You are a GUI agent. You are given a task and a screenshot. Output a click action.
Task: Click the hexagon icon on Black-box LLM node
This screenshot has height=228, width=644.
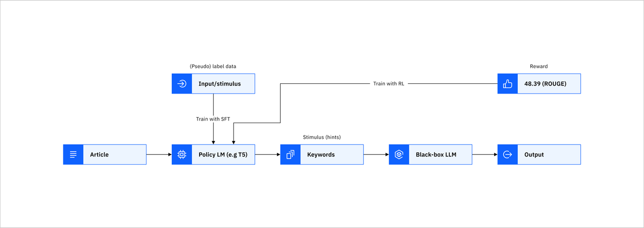tap(399, 154)
